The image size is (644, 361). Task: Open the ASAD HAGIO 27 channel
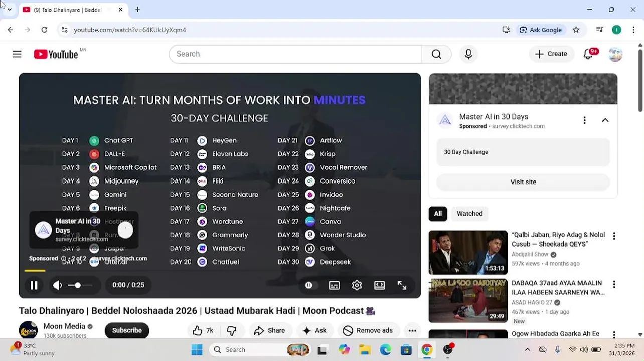[532, 302]
